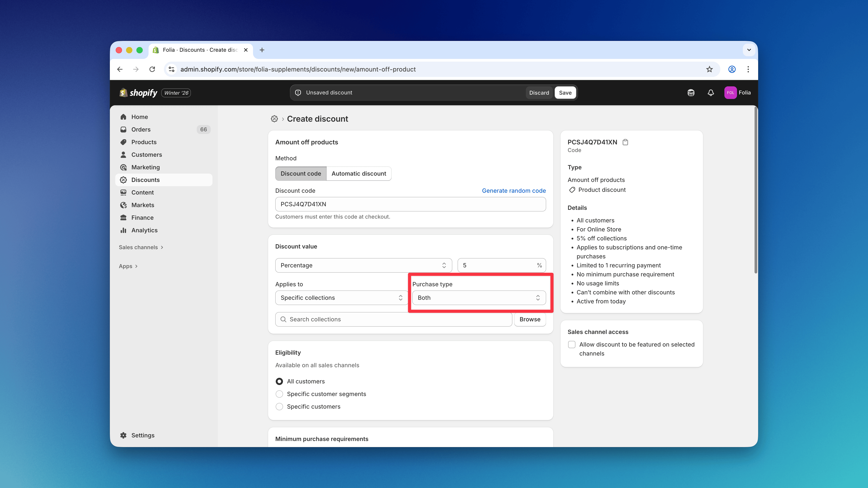Click the discounts breadcrumb icon

pos(274,119)
